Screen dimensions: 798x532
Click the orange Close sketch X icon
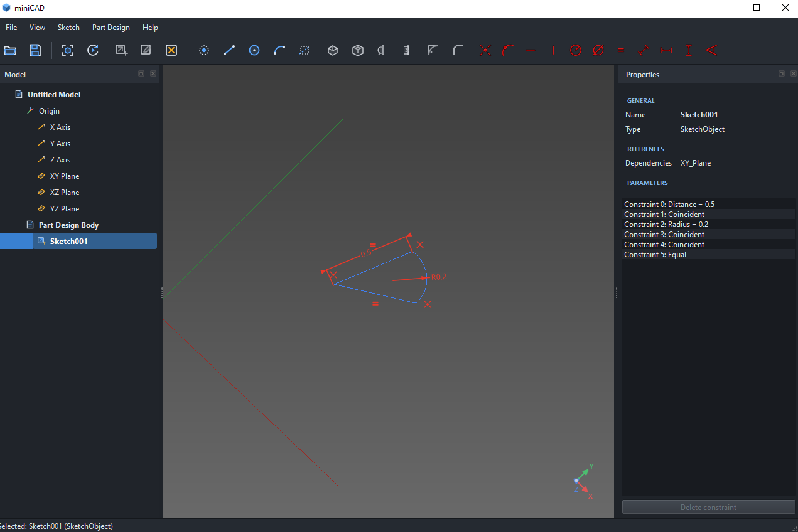click(171, 50)
